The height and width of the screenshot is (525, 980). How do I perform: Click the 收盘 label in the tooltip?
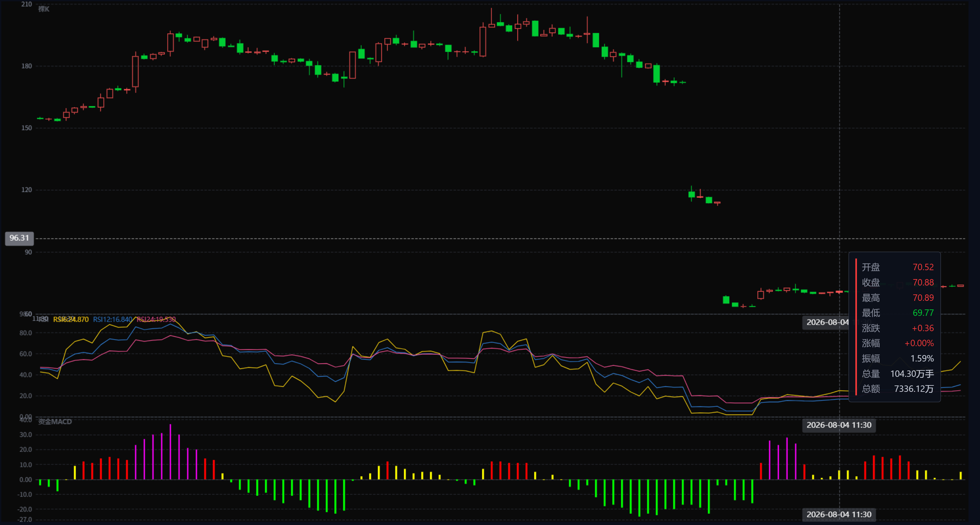(871, 283)
